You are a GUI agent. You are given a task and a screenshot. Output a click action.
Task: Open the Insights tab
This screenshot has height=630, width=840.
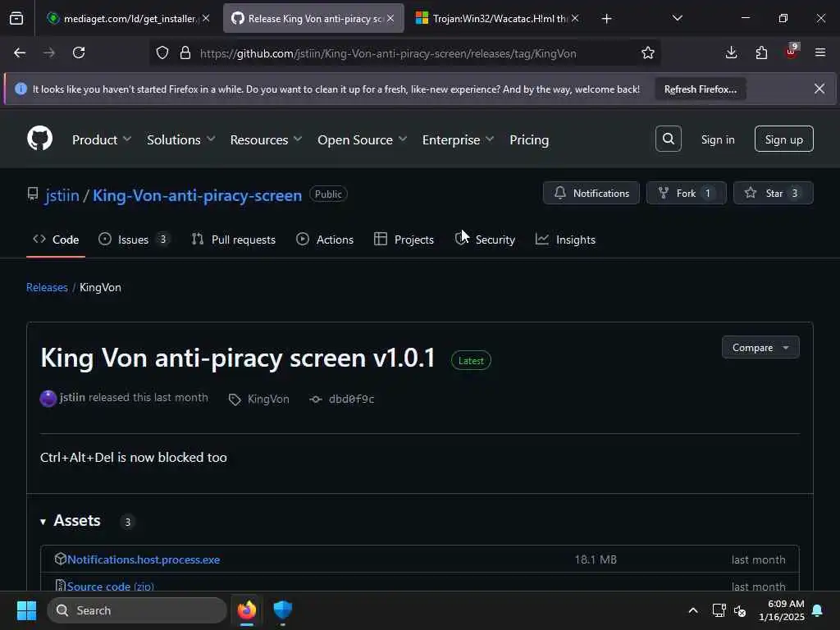point(565,240)
